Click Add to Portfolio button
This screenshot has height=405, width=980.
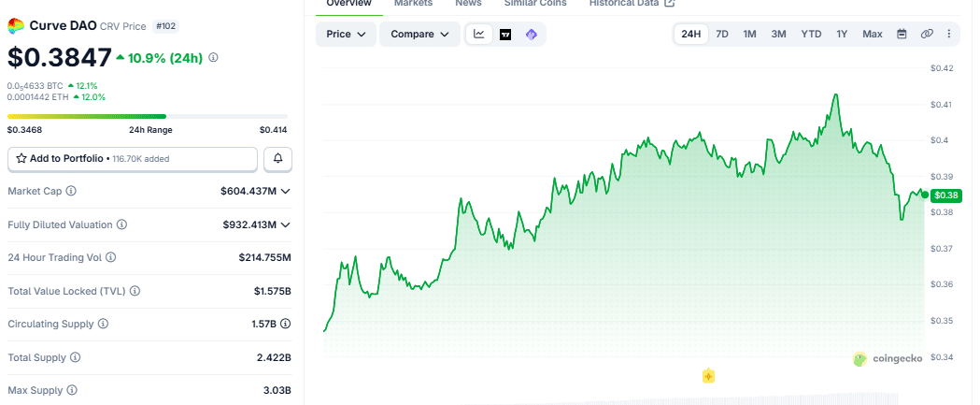pos(133,159)
